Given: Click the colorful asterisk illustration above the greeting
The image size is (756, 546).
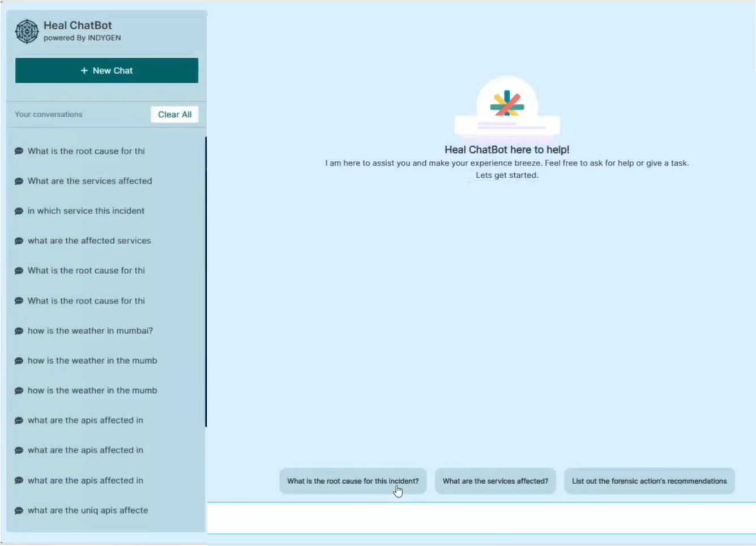Looking at the screenshot, I should click(507, 104).
